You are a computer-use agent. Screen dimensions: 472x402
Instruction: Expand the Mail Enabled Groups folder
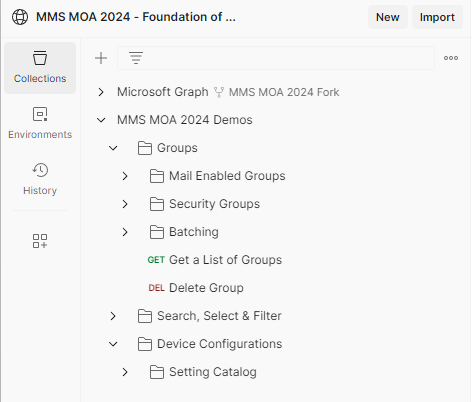(x=125, y=176)
